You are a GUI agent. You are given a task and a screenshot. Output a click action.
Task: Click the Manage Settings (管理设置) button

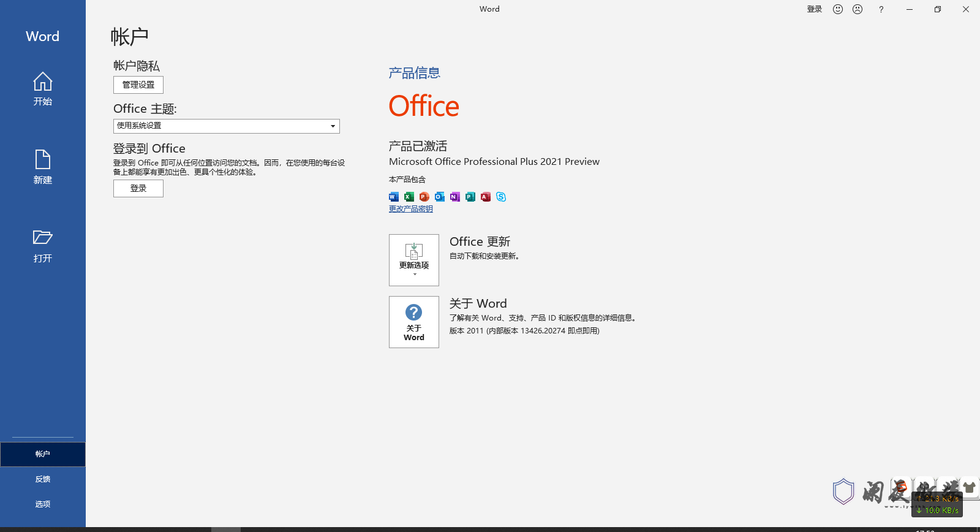(138, 85)
